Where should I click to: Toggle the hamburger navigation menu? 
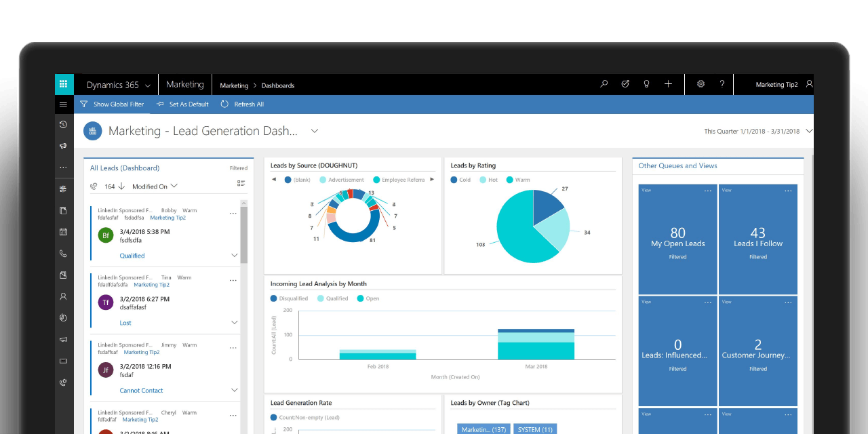[64, 104]
